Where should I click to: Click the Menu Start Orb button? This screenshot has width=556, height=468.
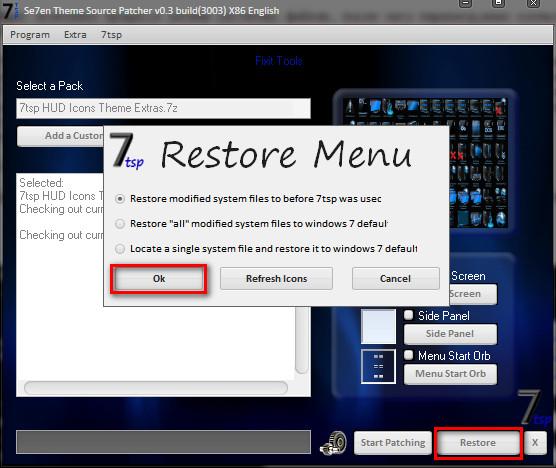450,374
